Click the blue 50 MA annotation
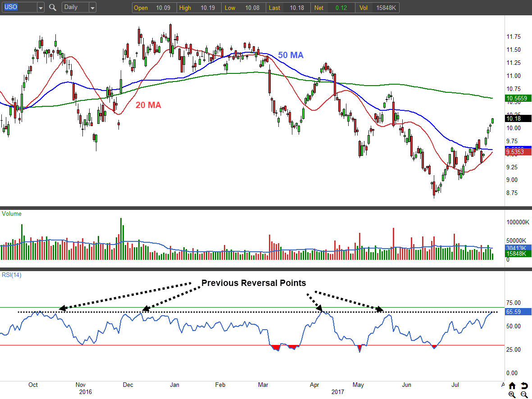Image resolution: width=532 pixels, height=399 pixels. click(x=291, y=55)
